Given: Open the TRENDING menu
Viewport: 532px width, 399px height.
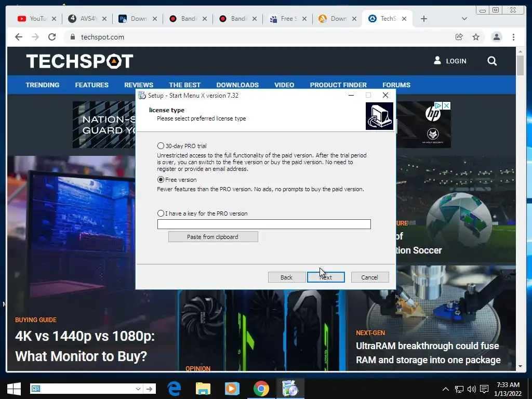Looking at the screenshot, I should 43,85.
